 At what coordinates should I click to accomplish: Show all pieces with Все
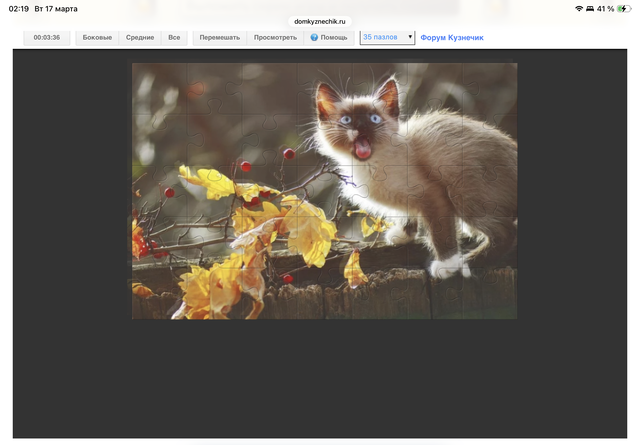click(x=174, y=37)
